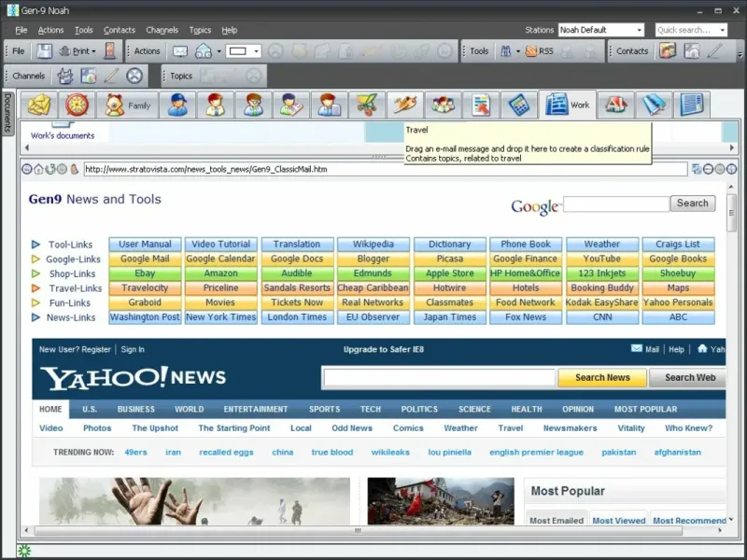Click the Yahoo News search field
The height and width of the screenshot is (560, 747).
coord(439,378)
